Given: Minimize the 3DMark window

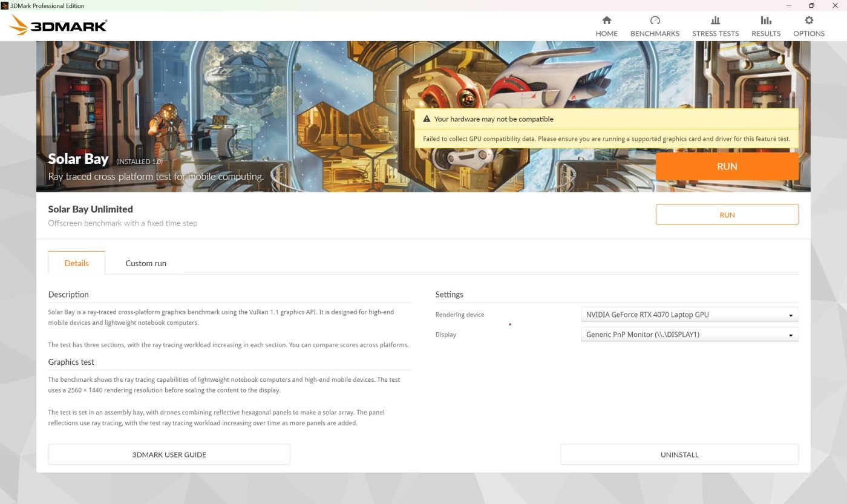Looking at the screenshot, I should 789,5.
